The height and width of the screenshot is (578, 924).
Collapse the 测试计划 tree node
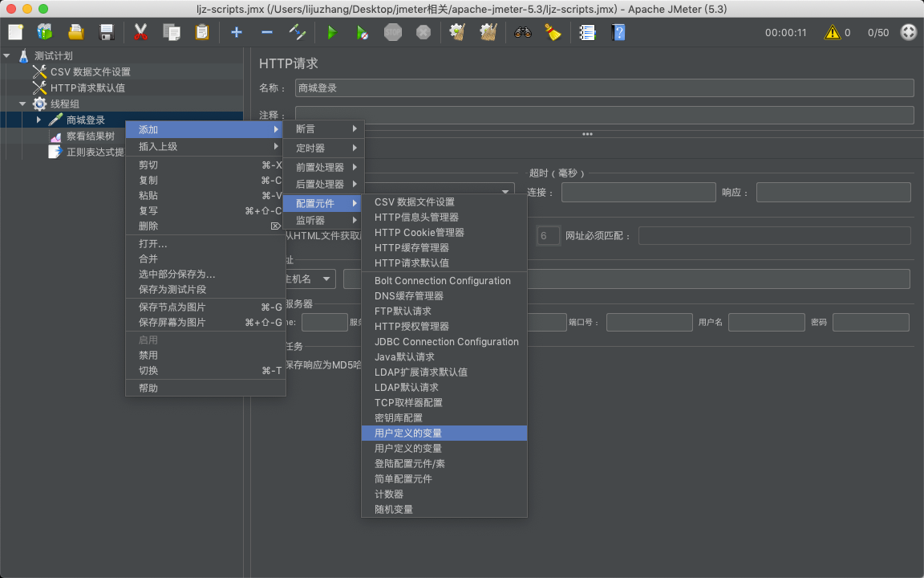pos(7,55)
